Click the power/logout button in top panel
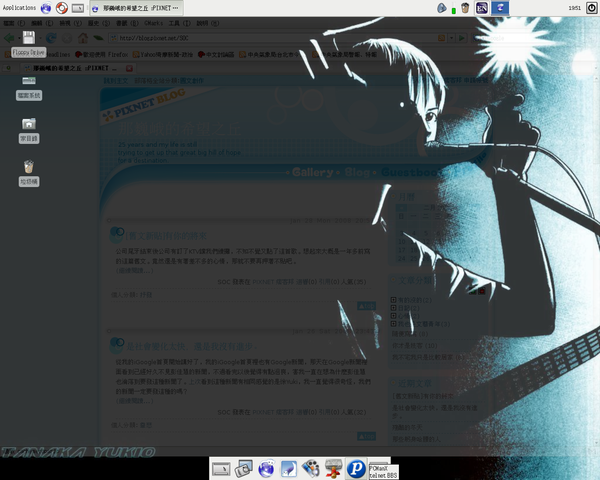600x480 pixels. click(x=591, y=8)
